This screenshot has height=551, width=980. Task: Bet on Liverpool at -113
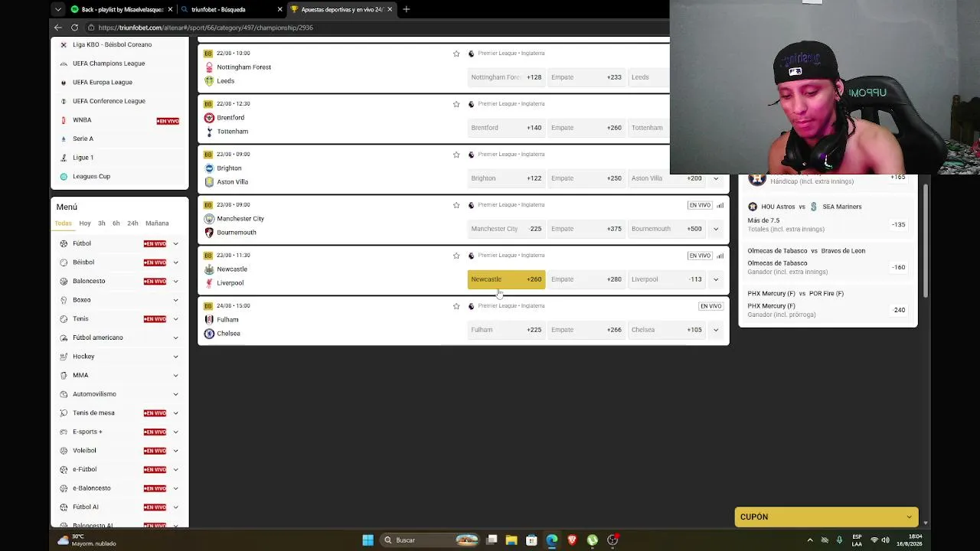[x=666, y=279]
